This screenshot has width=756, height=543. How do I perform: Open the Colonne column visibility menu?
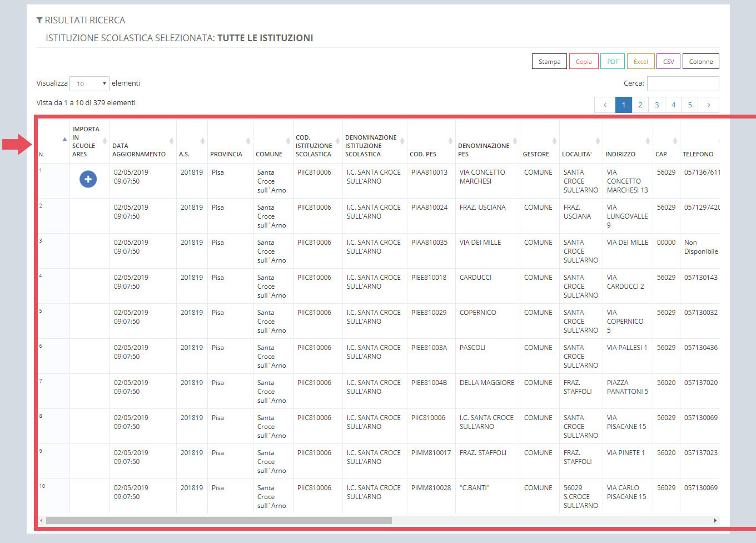tap(701, 62)
